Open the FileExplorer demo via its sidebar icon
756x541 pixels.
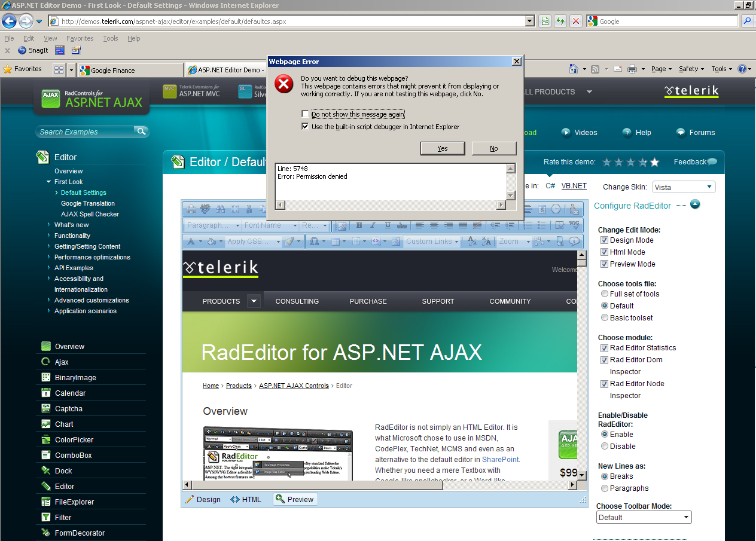click(46, 502)
